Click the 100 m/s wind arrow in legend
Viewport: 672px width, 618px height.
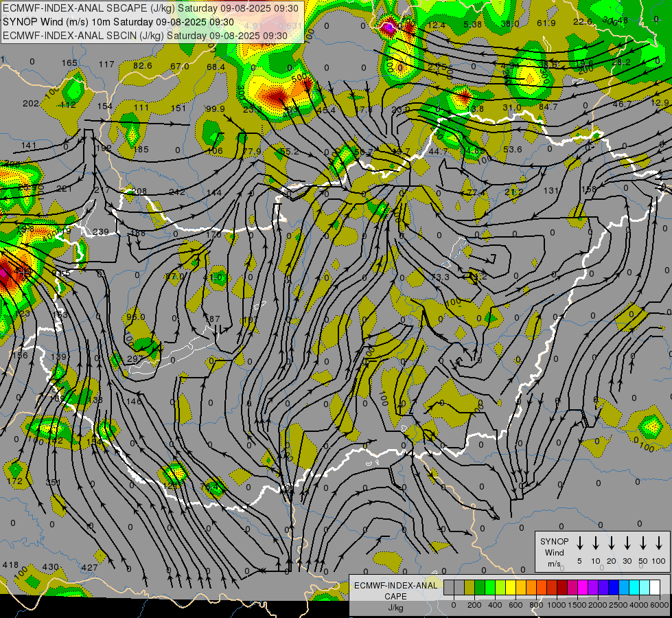click(659, 543)
